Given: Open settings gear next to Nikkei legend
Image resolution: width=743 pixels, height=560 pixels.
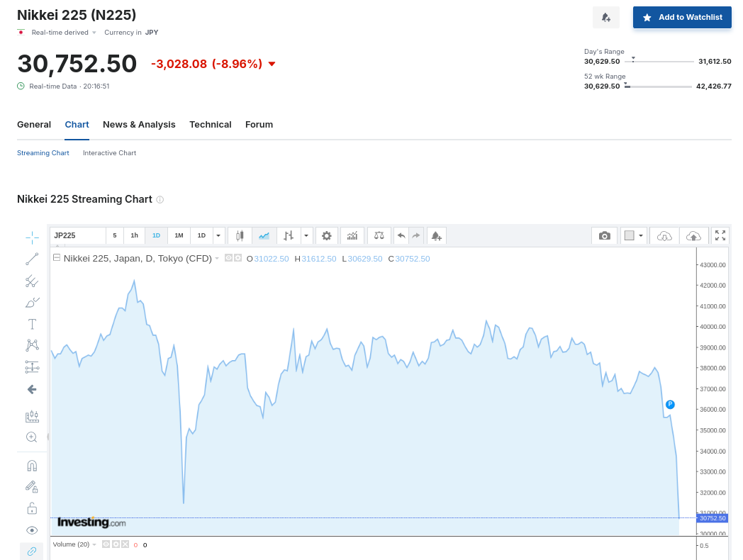Looking at the screenshot, I should click(x=238, y=258).
